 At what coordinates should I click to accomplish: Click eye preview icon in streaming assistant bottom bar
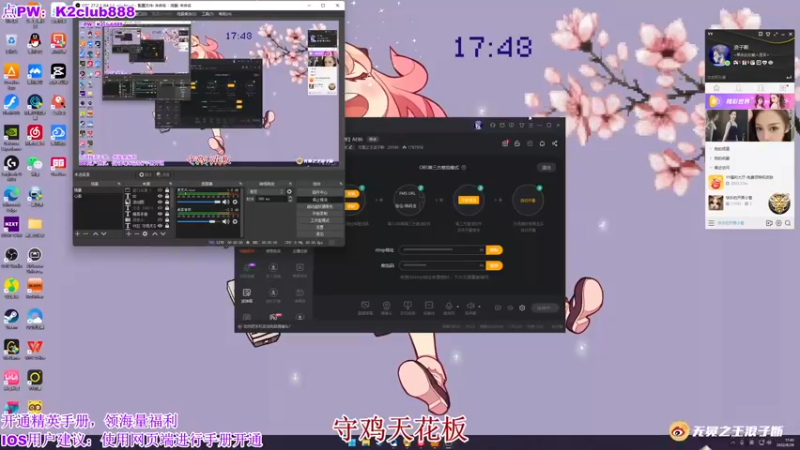pyautogui.click(x=510, y=308)
